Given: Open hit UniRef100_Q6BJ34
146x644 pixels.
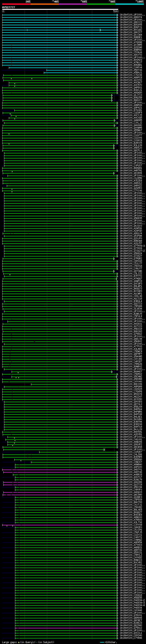Looking at the screenshot, I should point(131,339).
